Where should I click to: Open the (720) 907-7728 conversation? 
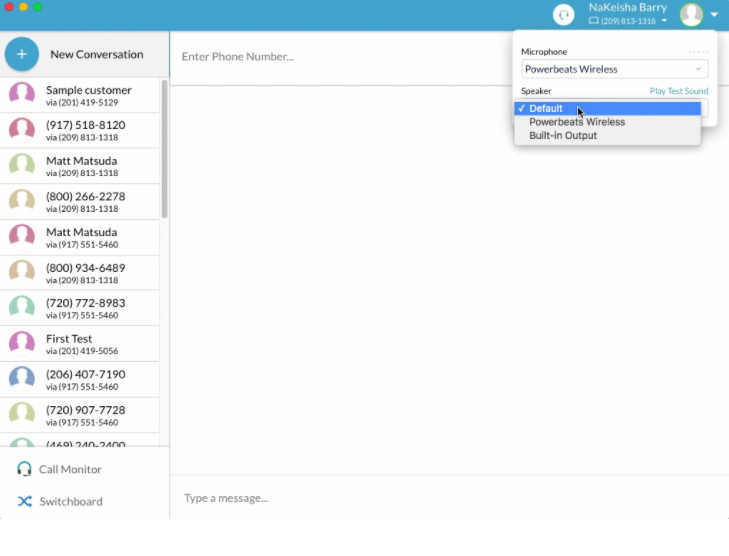[x=80, y=415]
